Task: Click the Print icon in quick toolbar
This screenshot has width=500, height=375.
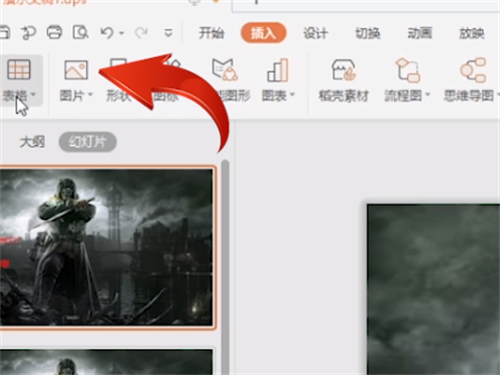Action: [x=54, y=32]
